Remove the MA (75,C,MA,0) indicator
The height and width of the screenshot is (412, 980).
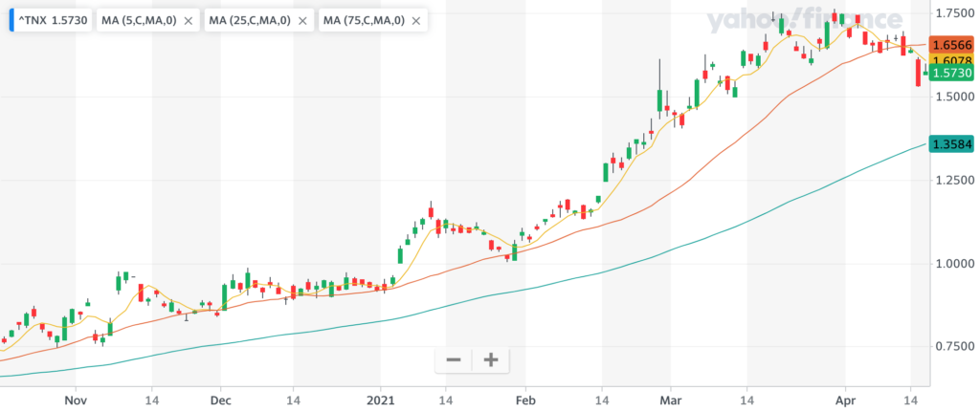[x=416, y=21]
